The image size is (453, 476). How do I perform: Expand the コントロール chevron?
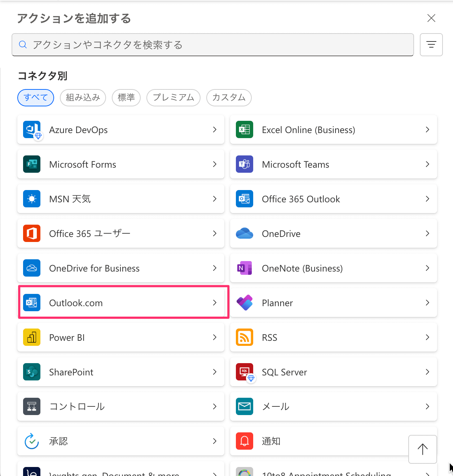click(x=215, y=407)
